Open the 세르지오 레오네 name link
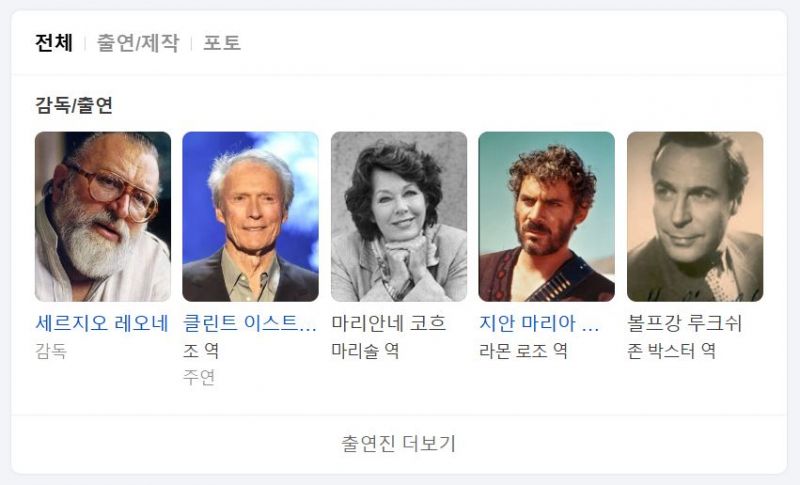The width and height of the screenshot is (800, 485). pyautogui.click(x=102, y=323)
